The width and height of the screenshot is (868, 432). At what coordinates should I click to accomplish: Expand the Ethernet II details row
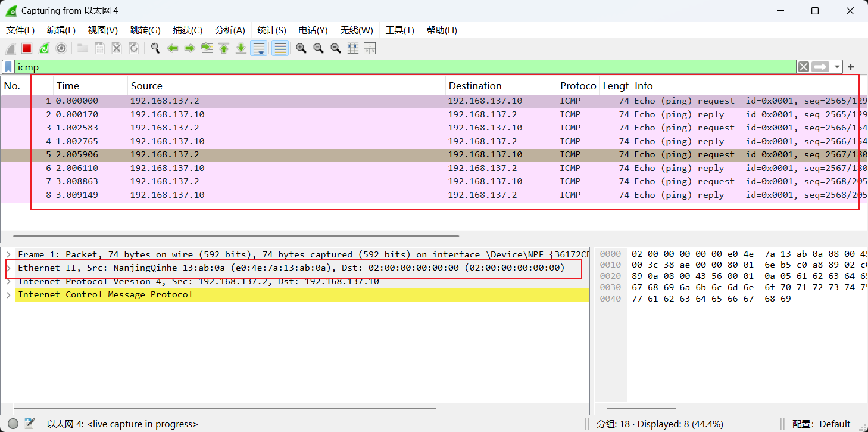9,268
